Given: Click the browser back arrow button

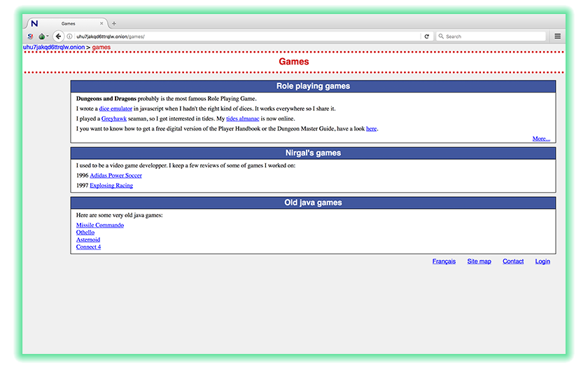Looking at the screenshot, I should tap(59, 36).
